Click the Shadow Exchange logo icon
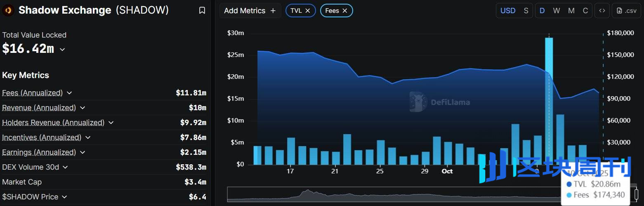The image size is (644, 206). pos(8,10)
